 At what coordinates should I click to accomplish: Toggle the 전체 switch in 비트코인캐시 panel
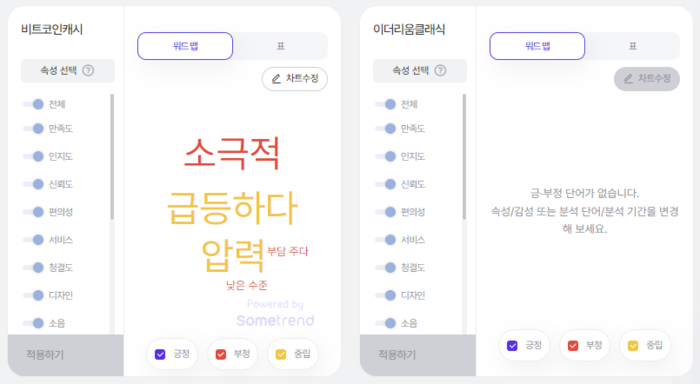point(33,104)
